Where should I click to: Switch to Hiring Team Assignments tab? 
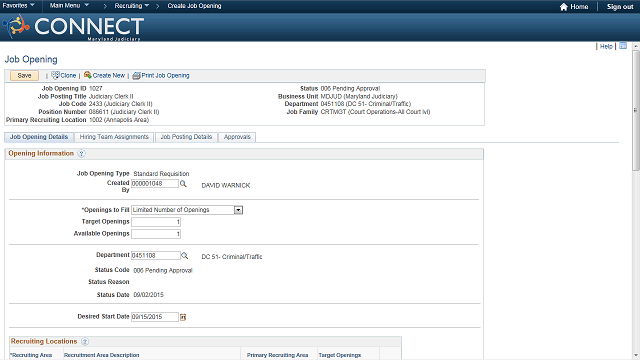114,137
